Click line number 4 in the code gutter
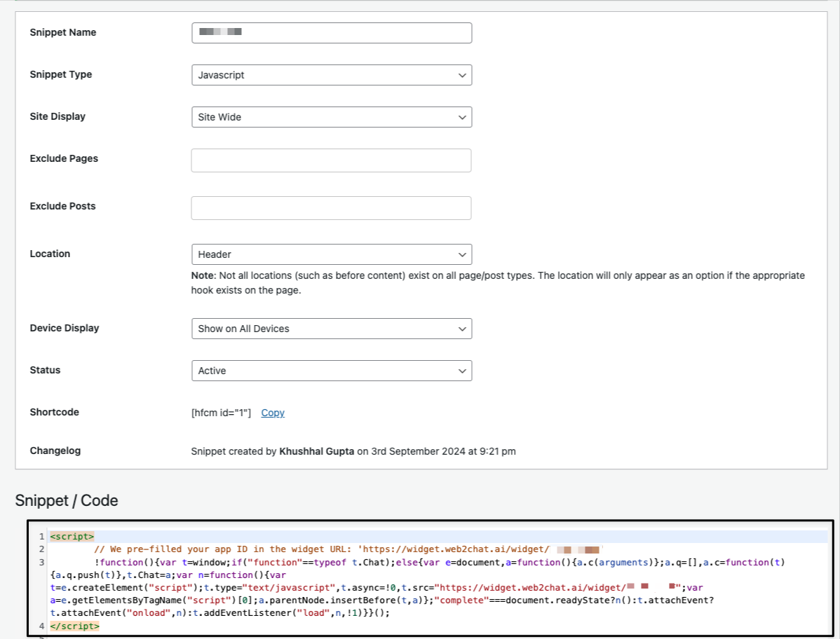Viewport: 840px width, 639px height. pyautogui.click(x=42, y=626)
